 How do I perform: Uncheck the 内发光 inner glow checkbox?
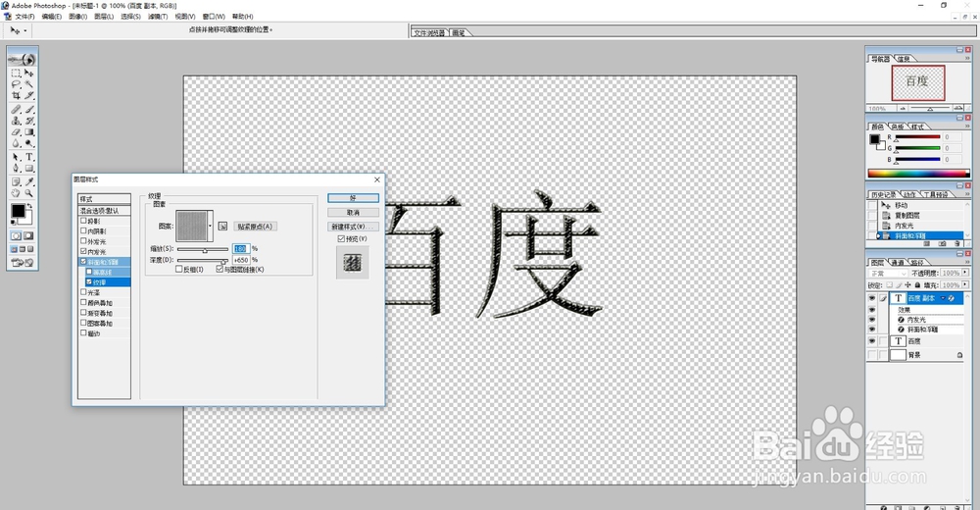tap(83, 251)
